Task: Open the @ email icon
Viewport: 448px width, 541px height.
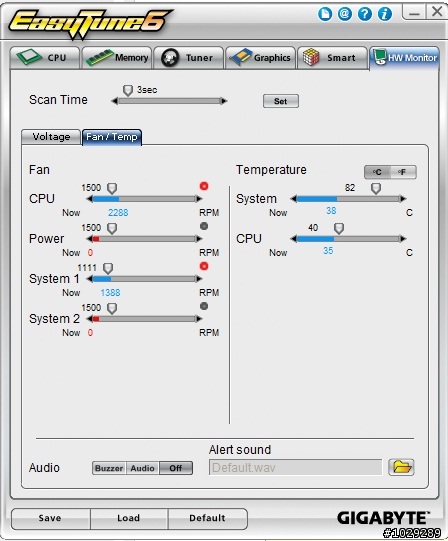Action: coord(344,14)
